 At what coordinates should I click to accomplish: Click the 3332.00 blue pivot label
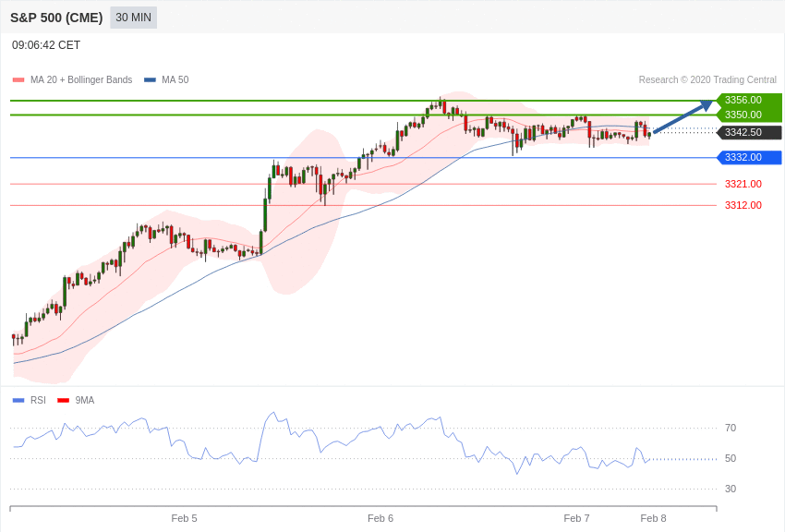click(x=749, y=157)
